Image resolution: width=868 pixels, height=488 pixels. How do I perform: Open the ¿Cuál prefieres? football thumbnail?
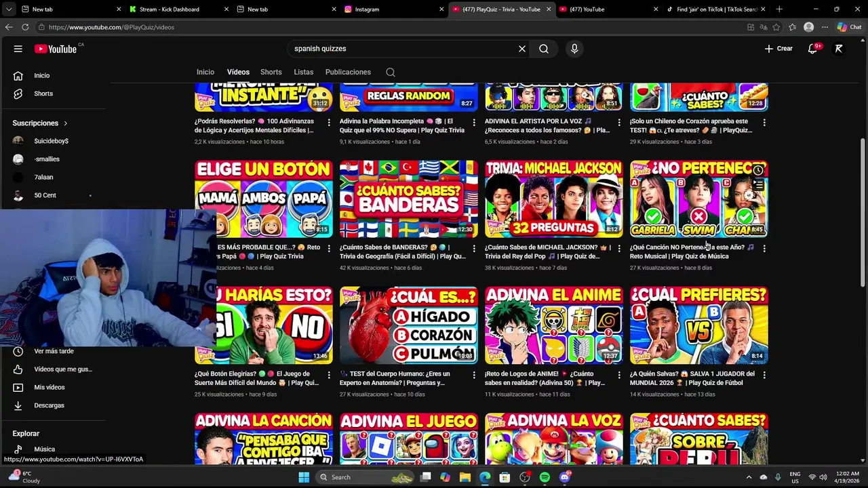point(699,325)
